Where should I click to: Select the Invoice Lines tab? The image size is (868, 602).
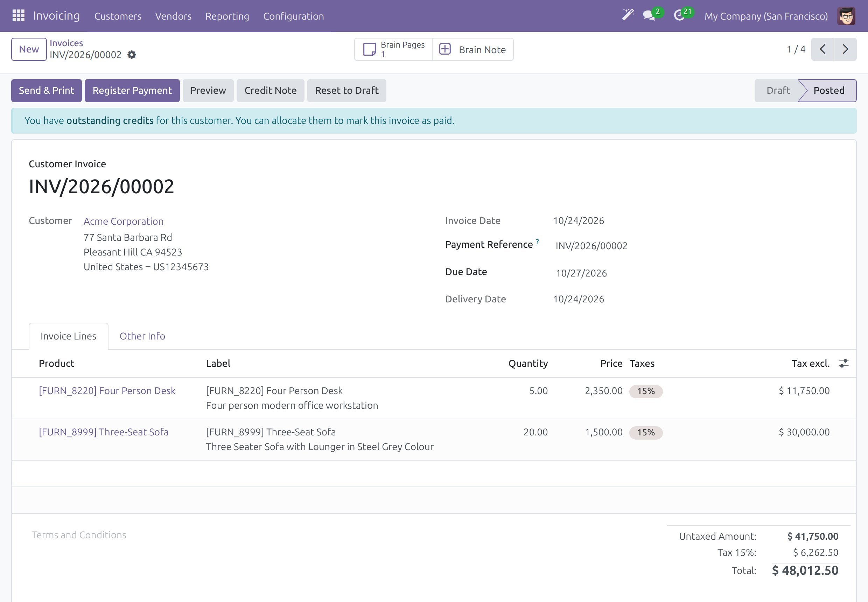tap(68, 336)
